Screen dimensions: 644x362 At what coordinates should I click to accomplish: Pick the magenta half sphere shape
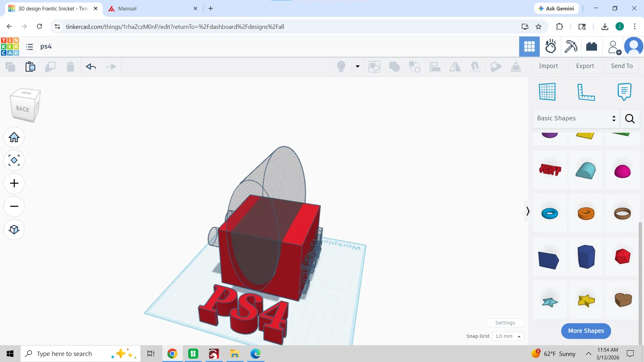click(622, 171)
